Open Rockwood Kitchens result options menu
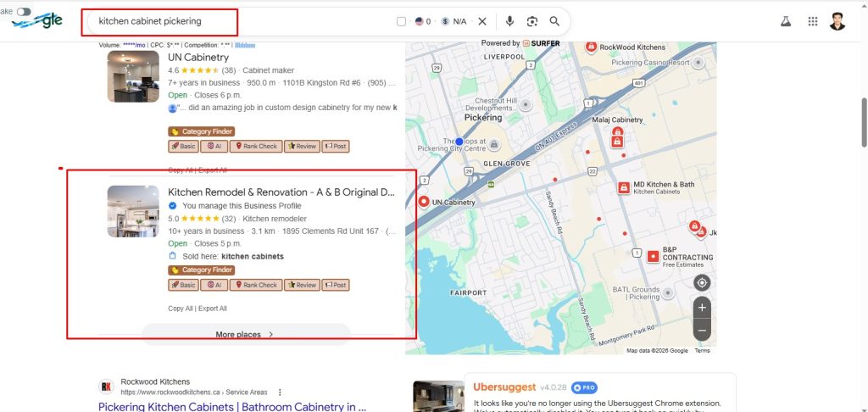Viewport: 868px width, 412px height. tap(280, 392)
